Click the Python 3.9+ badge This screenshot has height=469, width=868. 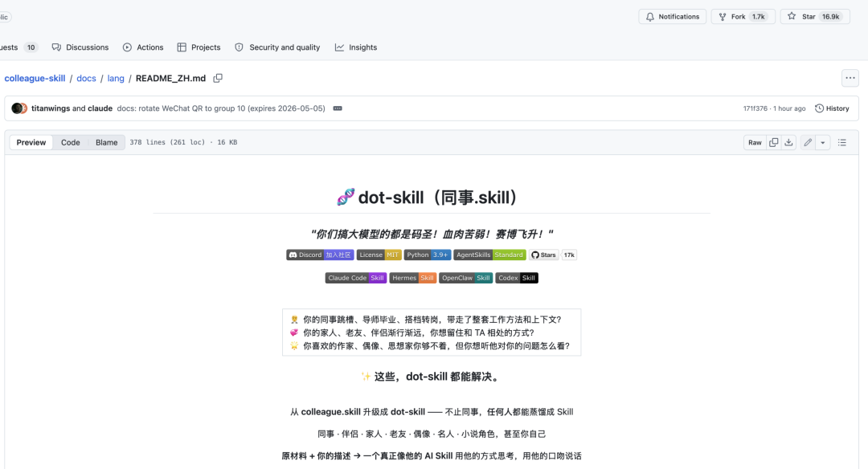(x=428, y=255)
